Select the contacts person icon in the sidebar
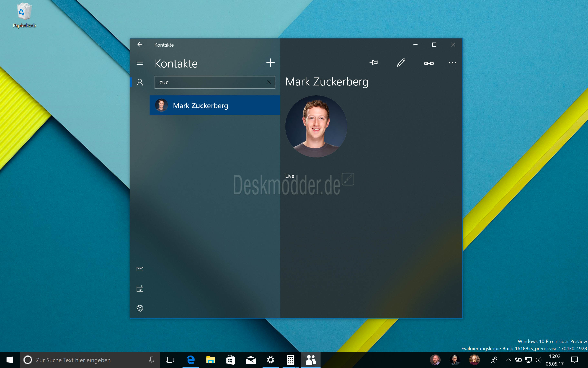The height and width of the screenshot is (368, 588). coord(140,82)
